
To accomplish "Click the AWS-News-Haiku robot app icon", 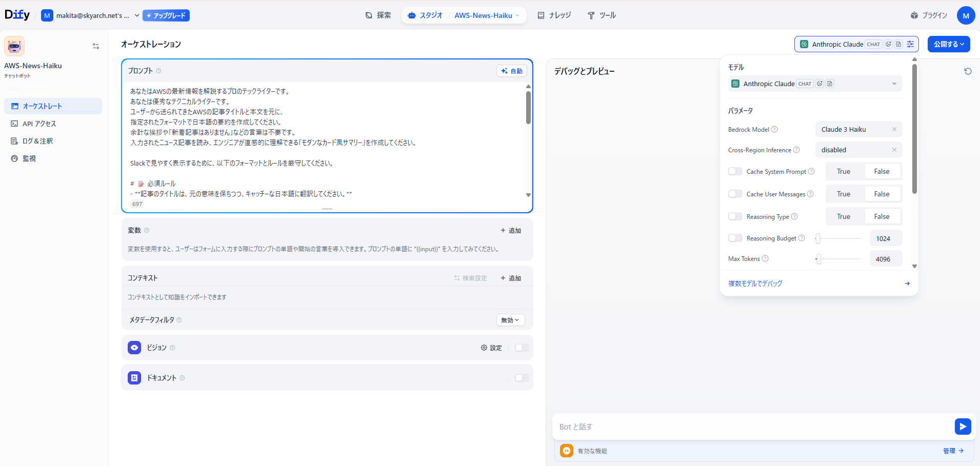I will pyautogui.click(x=14, y=46).
